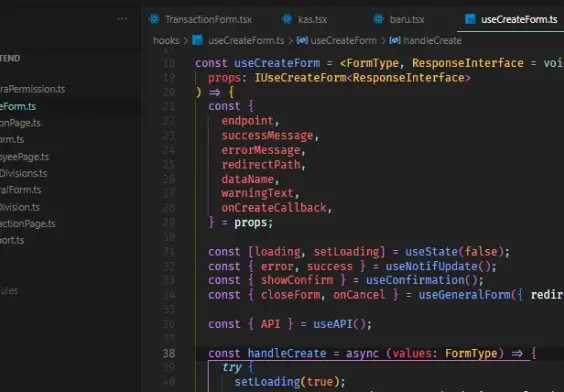This screenshot has width=564, height=392.
Task: Expand chevron after hooks in breadcrumb
Action: (x=186, y=41)
